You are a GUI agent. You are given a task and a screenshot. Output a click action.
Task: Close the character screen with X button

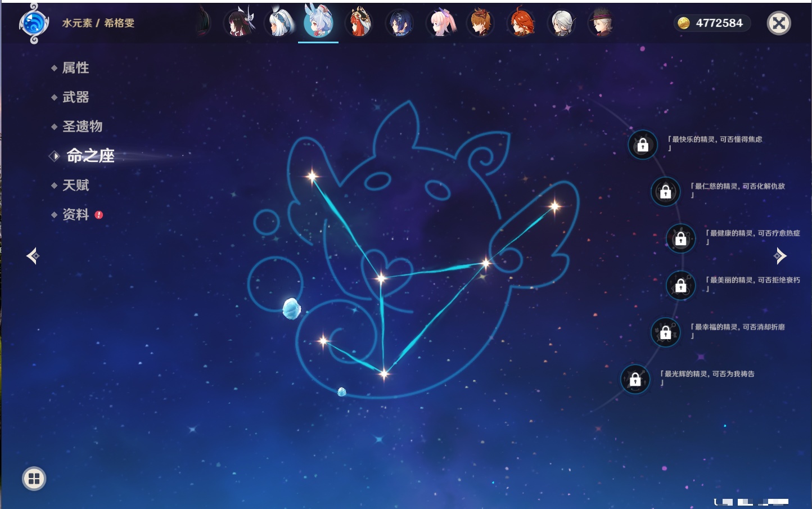(x=779, y=23)
